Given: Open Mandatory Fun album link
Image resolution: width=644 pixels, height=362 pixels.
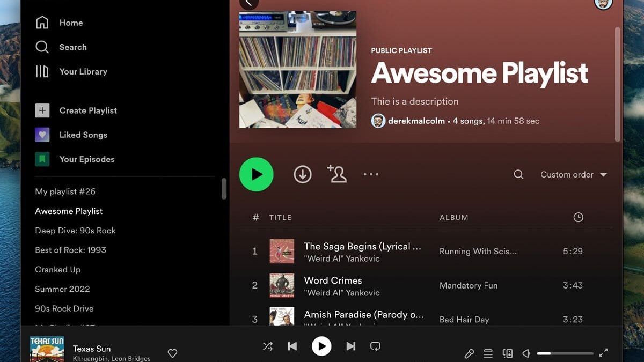Looking at the screenshot, I should [469, 286].
